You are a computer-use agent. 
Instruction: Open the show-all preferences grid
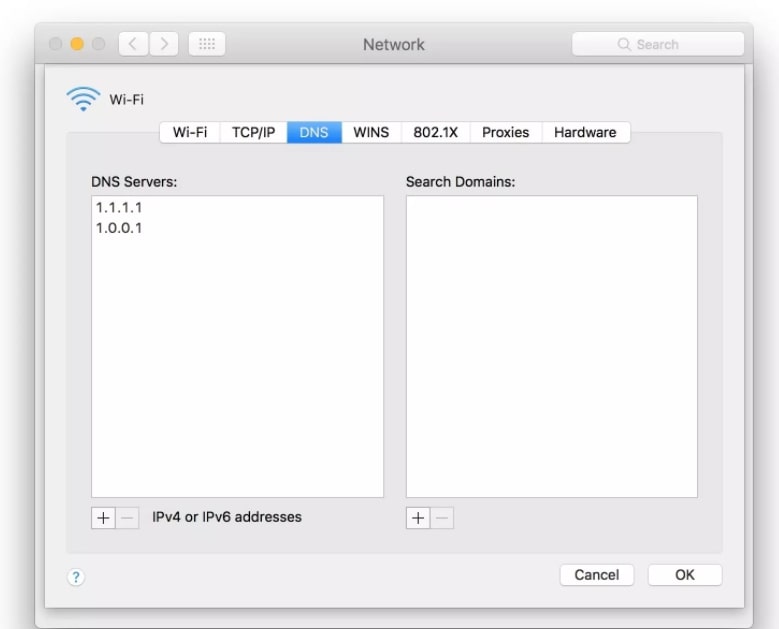pyautogui.click(x=207, y=45)
